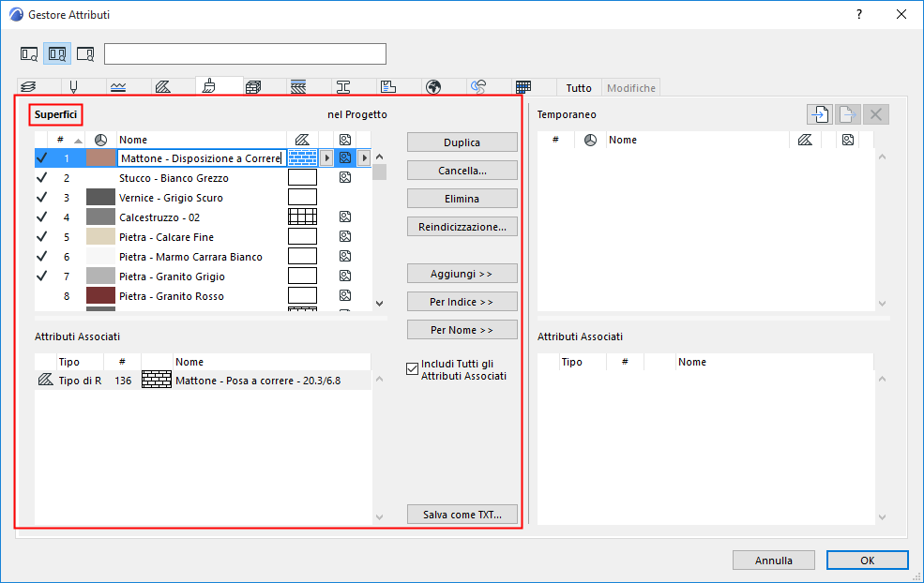The image size is (924, 583).
Task: Open the Zone Categories tab icon
Action: pyautogui.click(x=388, y=87)
